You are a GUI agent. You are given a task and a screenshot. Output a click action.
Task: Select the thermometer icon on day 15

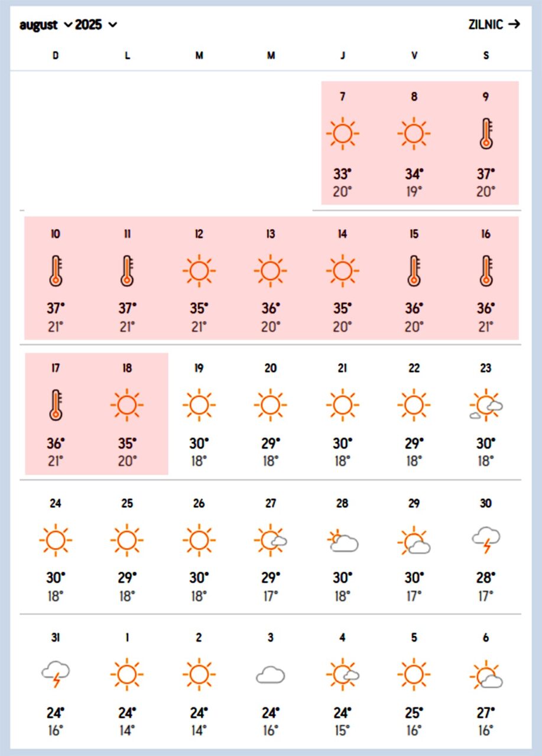coord(414,272)
